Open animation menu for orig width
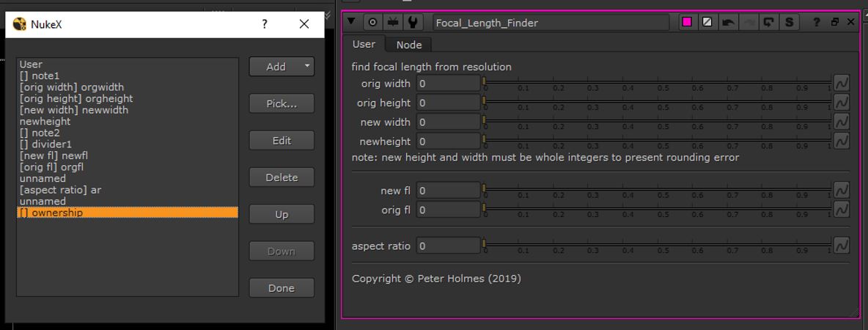Viewport: 868px width, 330px height. 842,84
